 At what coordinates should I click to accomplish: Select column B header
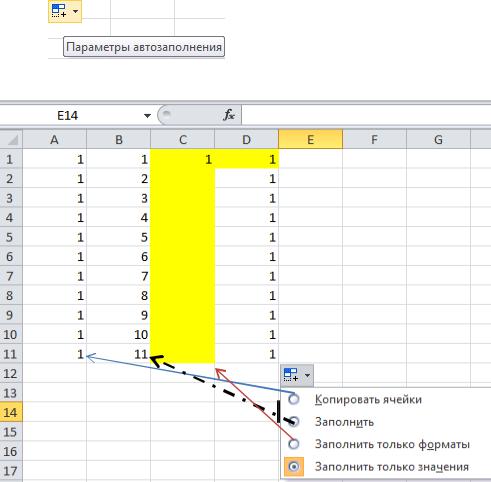118,140
